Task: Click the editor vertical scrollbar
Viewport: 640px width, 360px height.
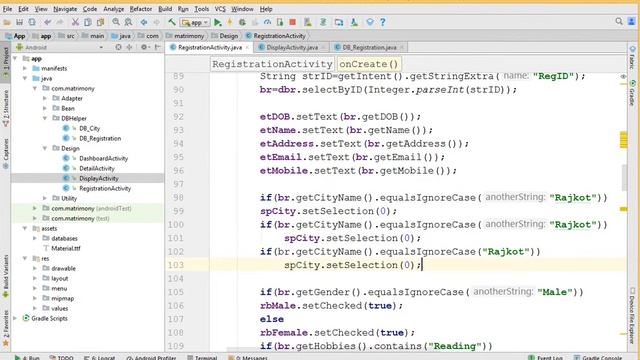Action: (623, 178)
